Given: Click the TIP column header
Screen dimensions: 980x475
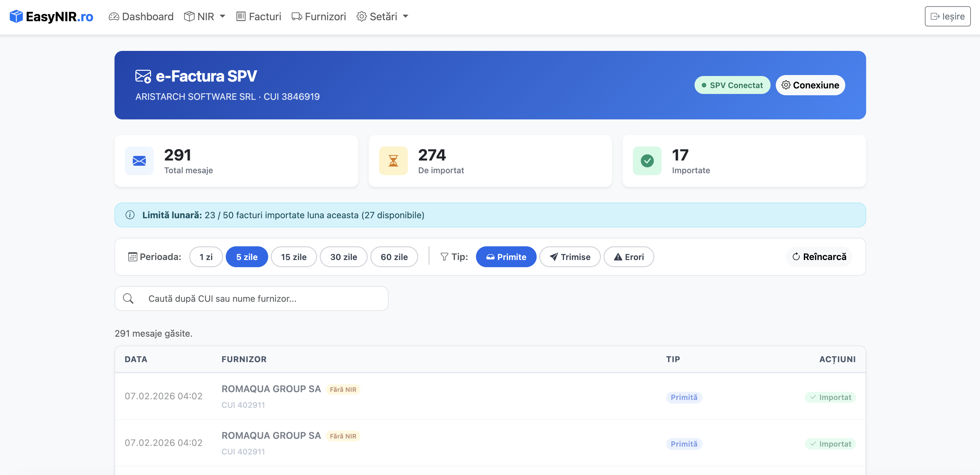Looking at the screenshot, I should coord(673,360).
